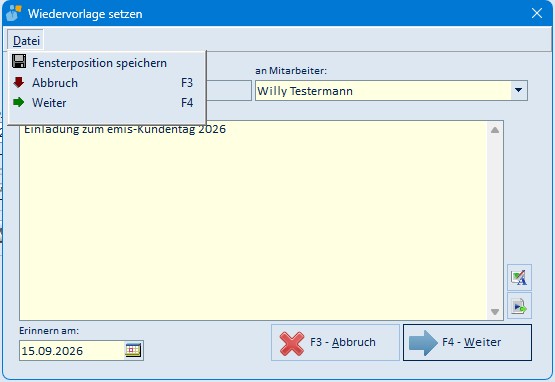555x382 pixels.
Task: Close the Wiedervorlage setzen dialog
Action: (537, 13)
